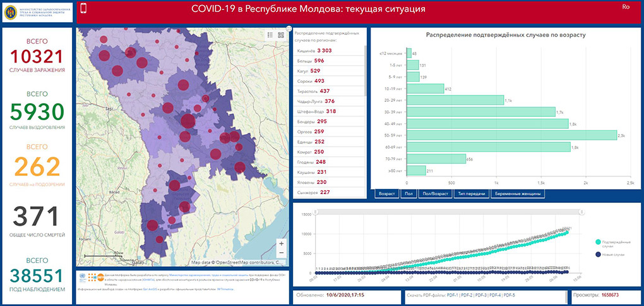Open the basemap gallery grid icon
Image resolution: width=644 pixels, height=306 pixels.
pyautogui.click(x=280, y=35)
